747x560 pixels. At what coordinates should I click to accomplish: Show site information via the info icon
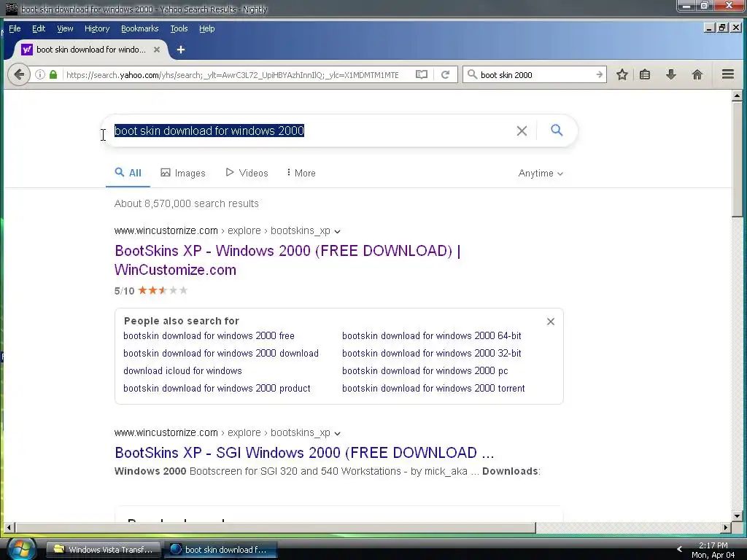pos(41,74)
